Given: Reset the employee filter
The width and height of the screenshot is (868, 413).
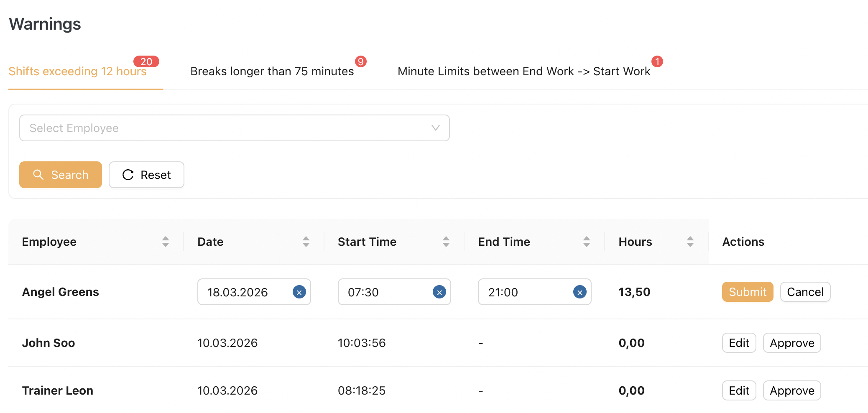Looking at the screenshot, I should click(x=146, y=175).
